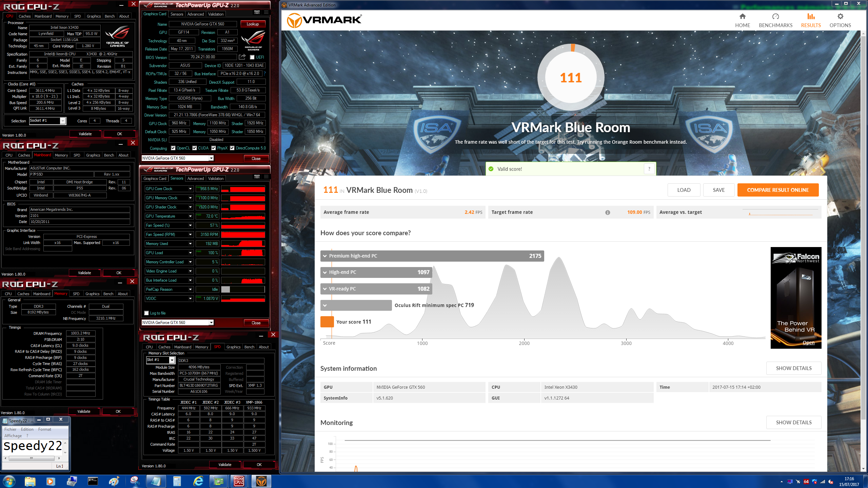Expand the VR-ready PC comparison row
The height and width of the screenshot is (488, 868).
click(325, 289)
